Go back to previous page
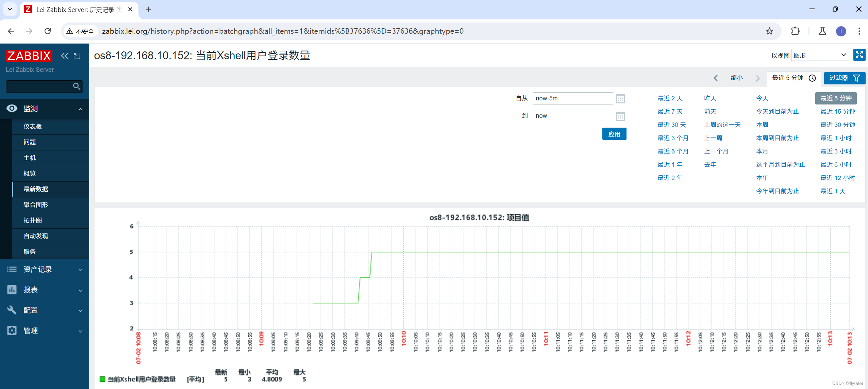The height and width of the screenshot is (389, 868). click(11, 31)
